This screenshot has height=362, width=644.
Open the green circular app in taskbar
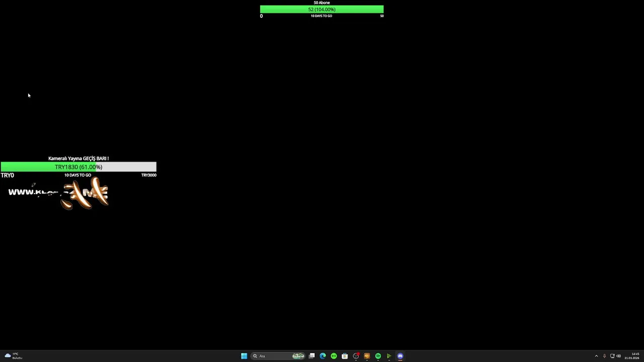coord(334,356)
